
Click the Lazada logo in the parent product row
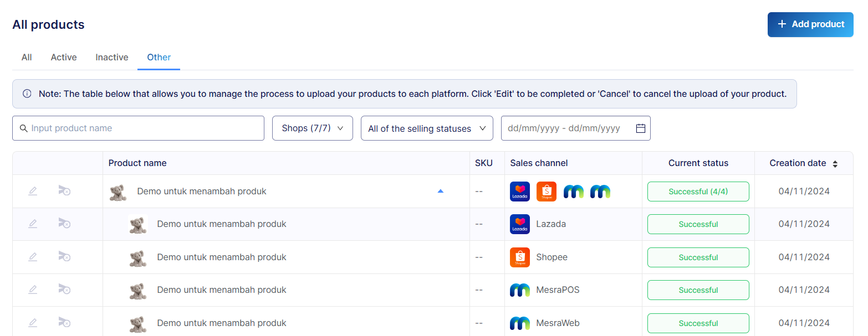tap(519, 192)
